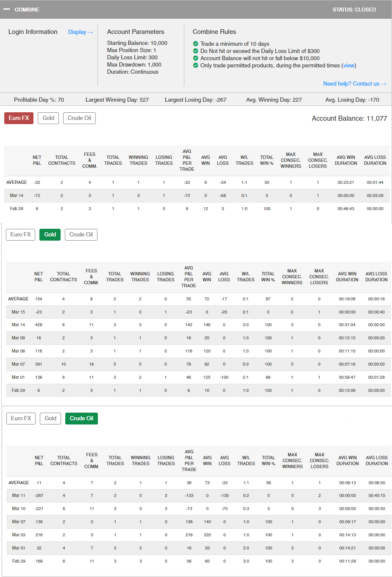Click the Mar 07 row in Gold table
Image resolution: width=392 pixels, height=577 pixels.
[18, 364]
